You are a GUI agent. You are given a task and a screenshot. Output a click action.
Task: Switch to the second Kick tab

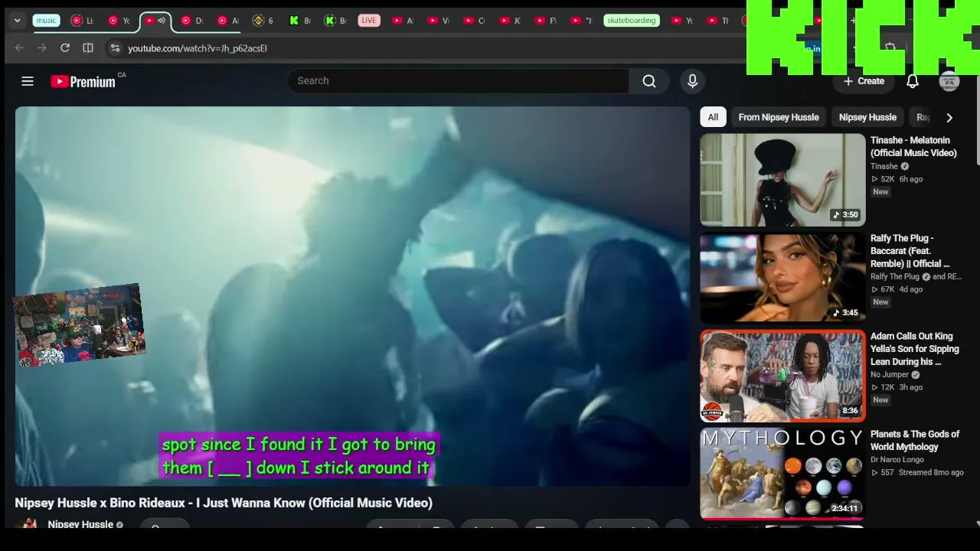[335, 21]
